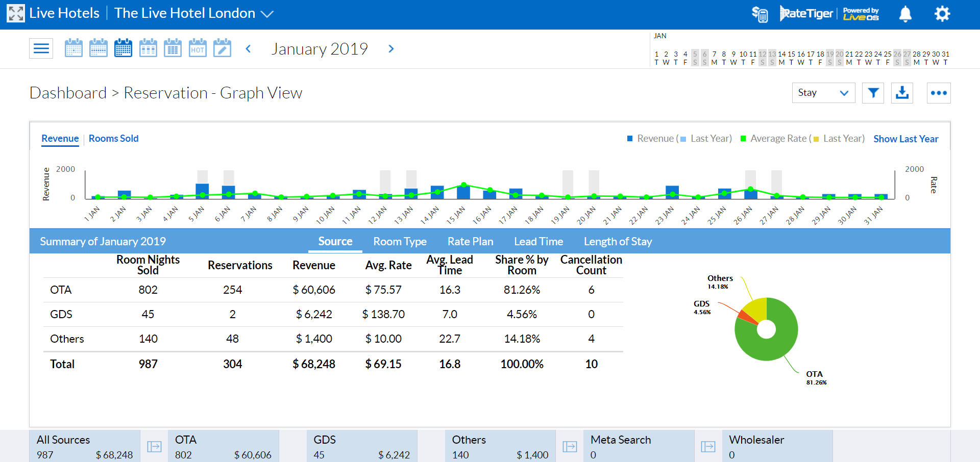The height and width of the screenshot is (462, 980).
Task: Click the Live Hotels brand title
Action: tap(64, 13)
